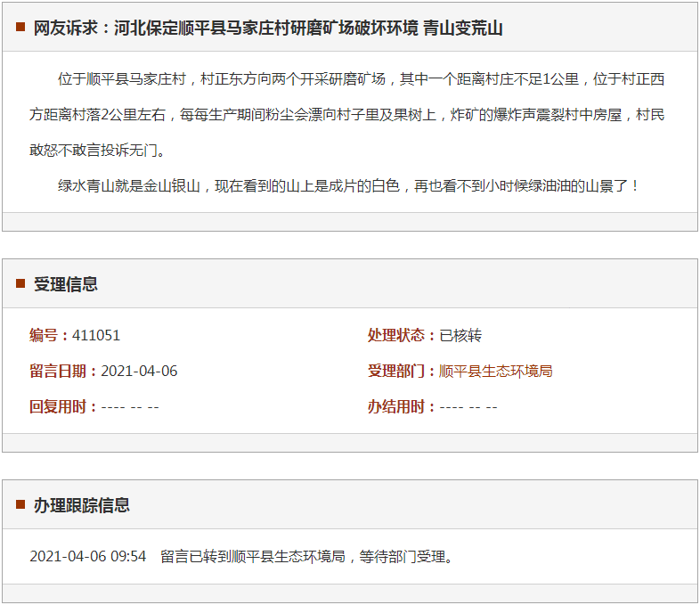The height and width of the screenshot is (605, 700).
Task: Click the complaint title about 马家庄村研磨矿场
Action: click(x=268, y=29)
